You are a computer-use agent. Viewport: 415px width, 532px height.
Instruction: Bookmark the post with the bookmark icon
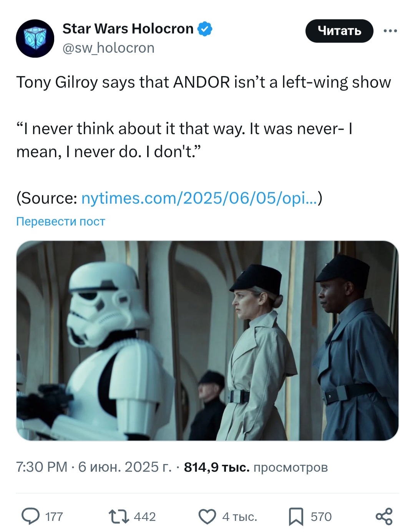(x=296, y=517)
